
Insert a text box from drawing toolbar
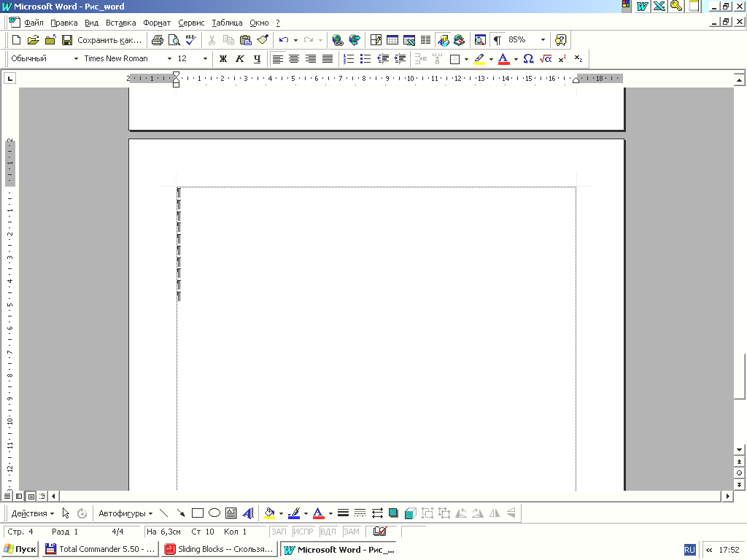point(231,513)
